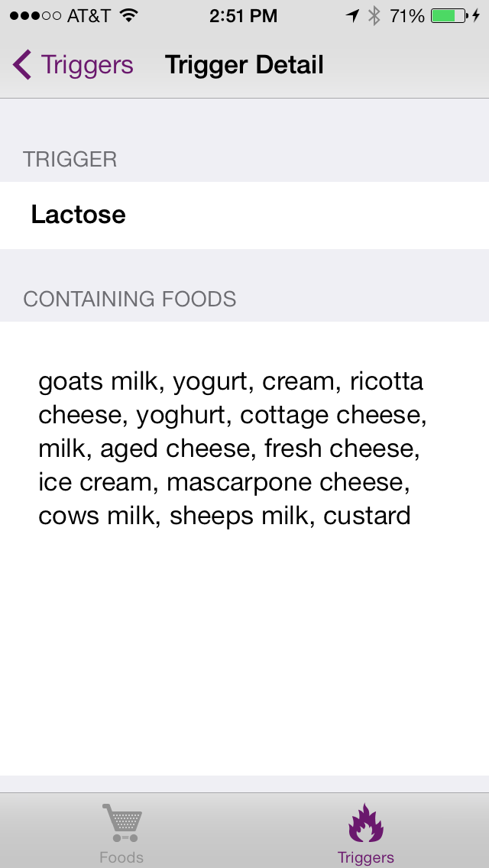Go back via the purple Triggers label

(x=87, y=65)
